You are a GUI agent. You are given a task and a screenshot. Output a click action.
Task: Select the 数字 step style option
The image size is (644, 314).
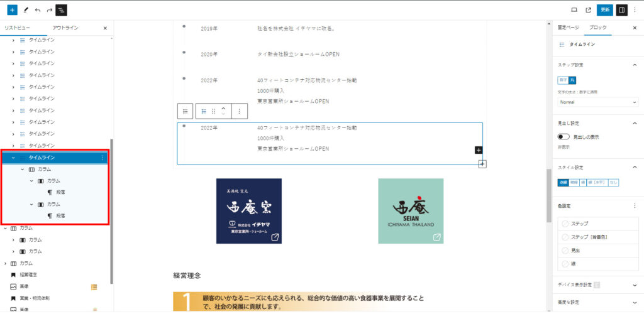(562, 80)
